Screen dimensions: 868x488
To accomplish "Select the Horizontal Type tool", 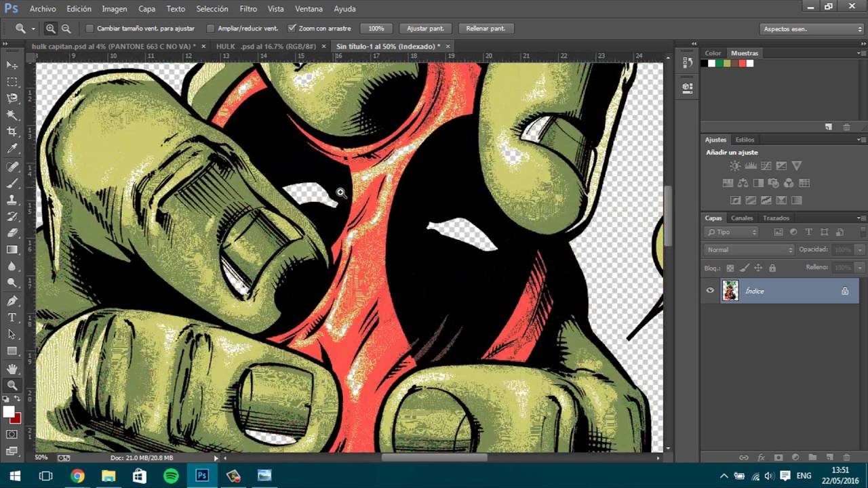I will (12, 318).
